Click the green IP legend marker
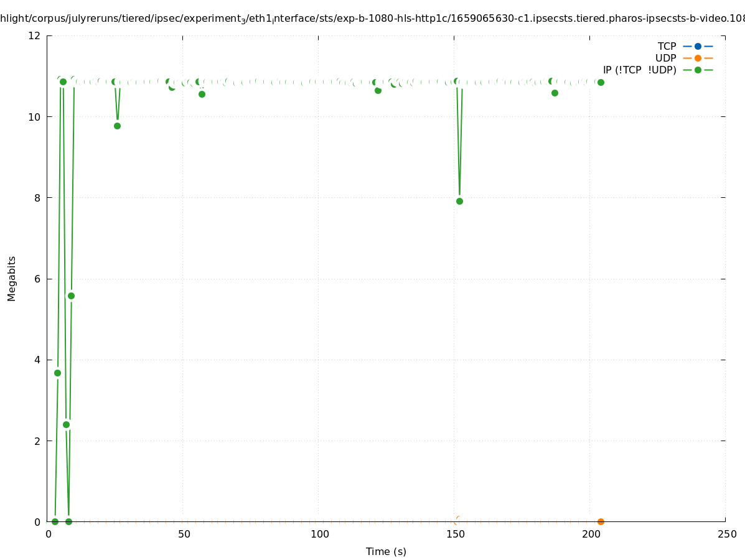The image size is (745, 560). tap(698, 70)
